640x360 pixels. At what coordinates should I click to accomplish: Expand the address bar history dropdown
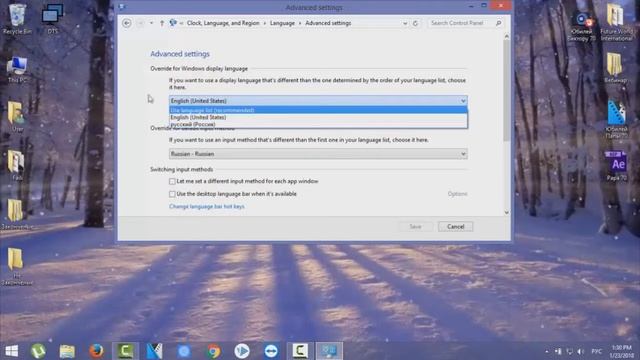pos(405,23)
